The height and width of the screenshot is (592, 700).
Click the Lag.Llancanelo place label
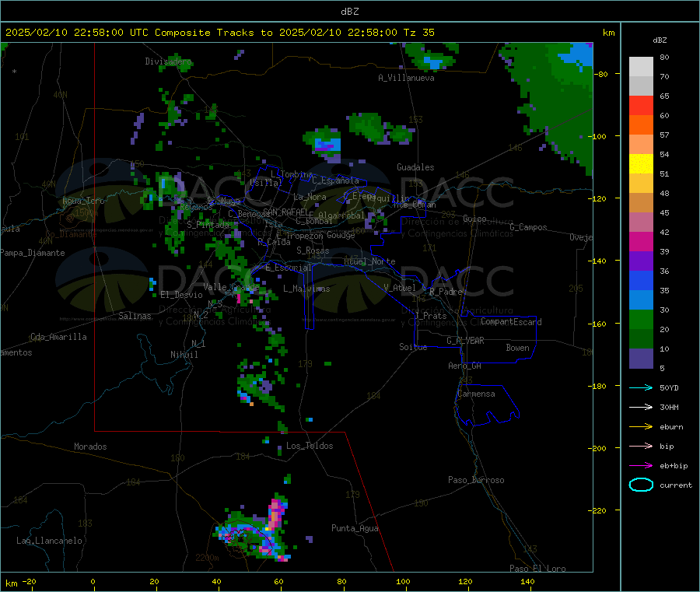pos(49,541)
